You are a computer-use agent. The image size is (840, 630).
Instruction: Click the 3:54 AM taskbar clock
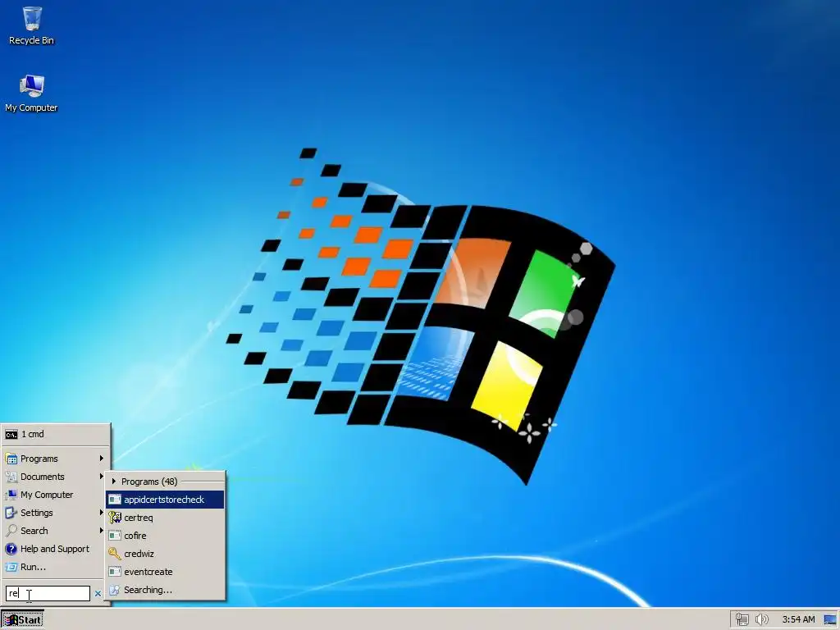pos(798,619)
